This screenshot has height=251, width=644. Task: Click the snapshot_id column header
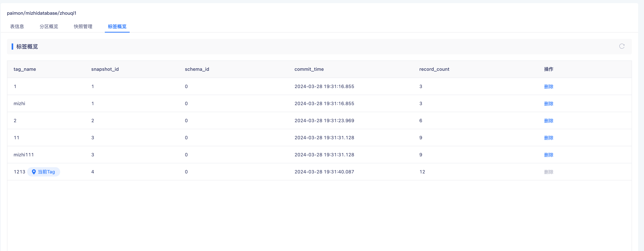coord(105,69)
